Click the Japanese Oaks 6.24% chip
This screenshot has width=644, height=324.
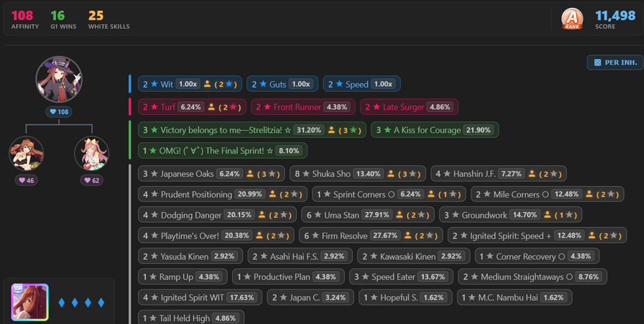coord(211,173)
